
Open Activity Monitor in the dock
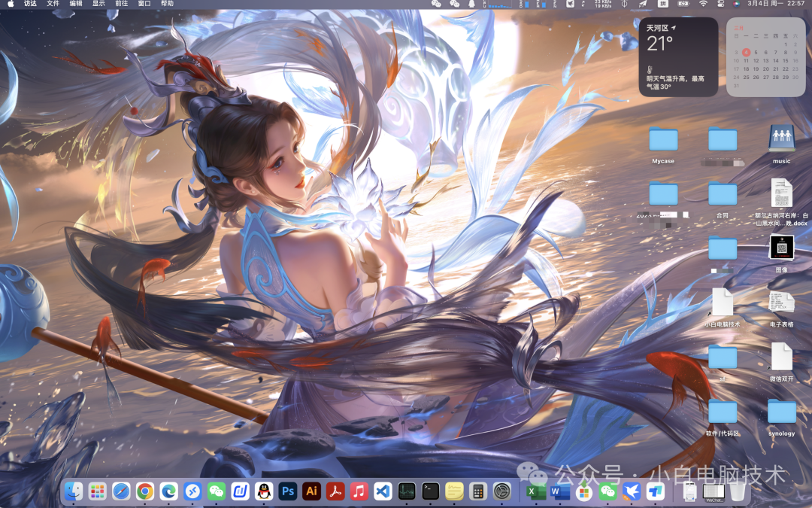click(407, 491)
